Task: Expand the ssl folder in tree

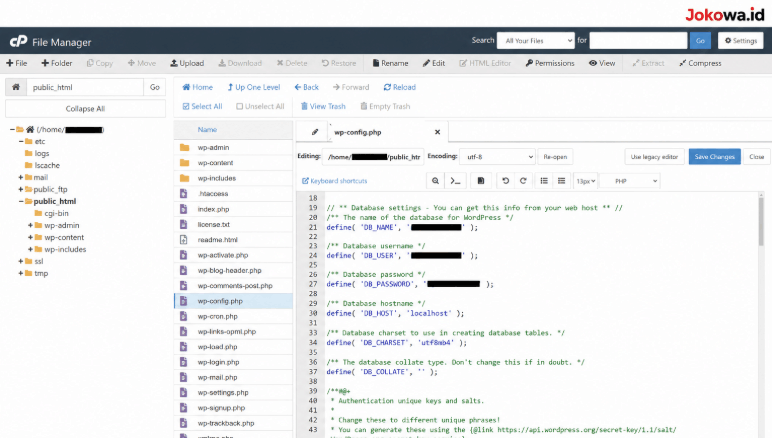Action: point(21,261)
